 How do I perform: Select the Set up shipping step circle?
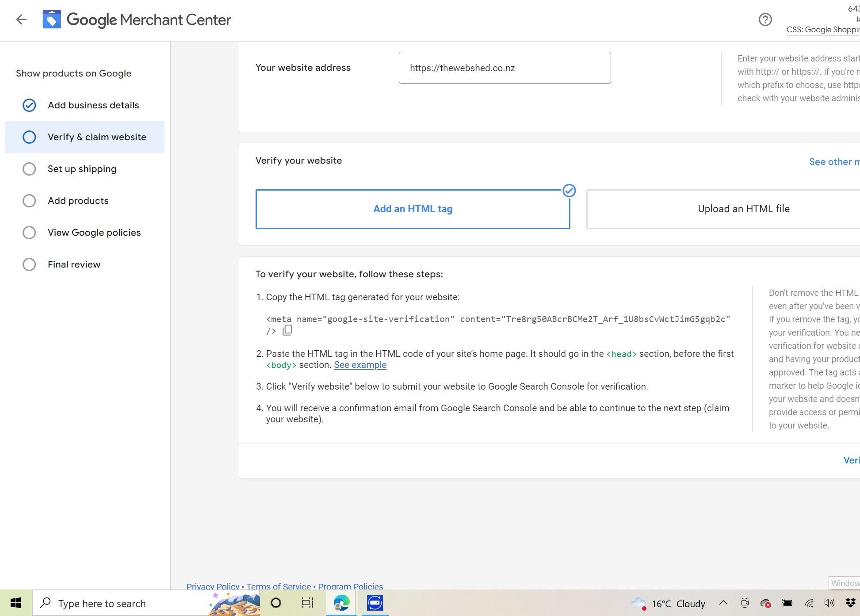29,169
